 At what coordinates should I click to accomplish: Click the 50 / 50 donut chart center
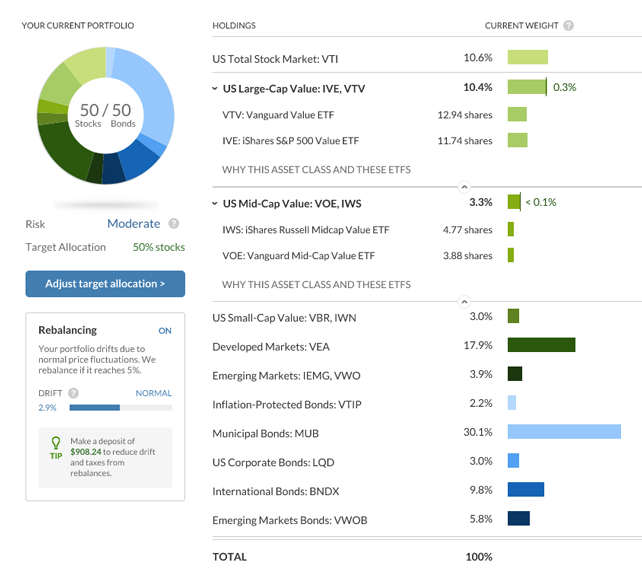click(x=105, y=115)
